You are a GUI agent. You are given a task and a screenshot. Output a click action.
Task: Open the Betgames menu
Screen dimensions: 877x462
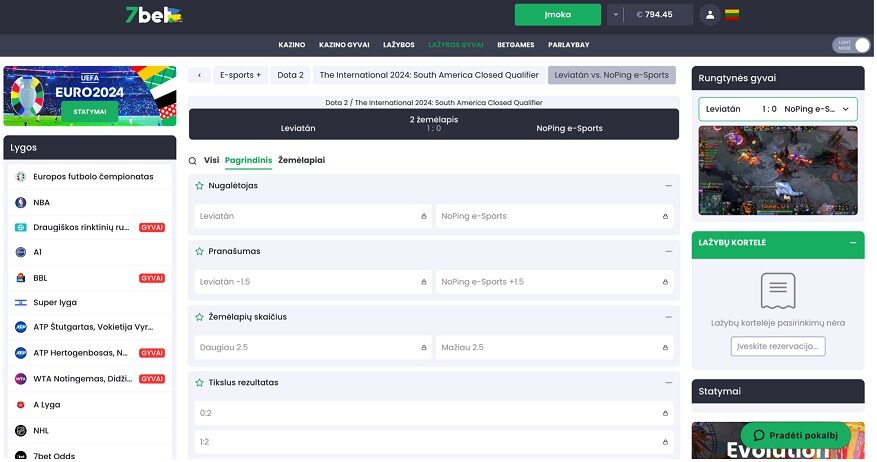pos(516,45)
